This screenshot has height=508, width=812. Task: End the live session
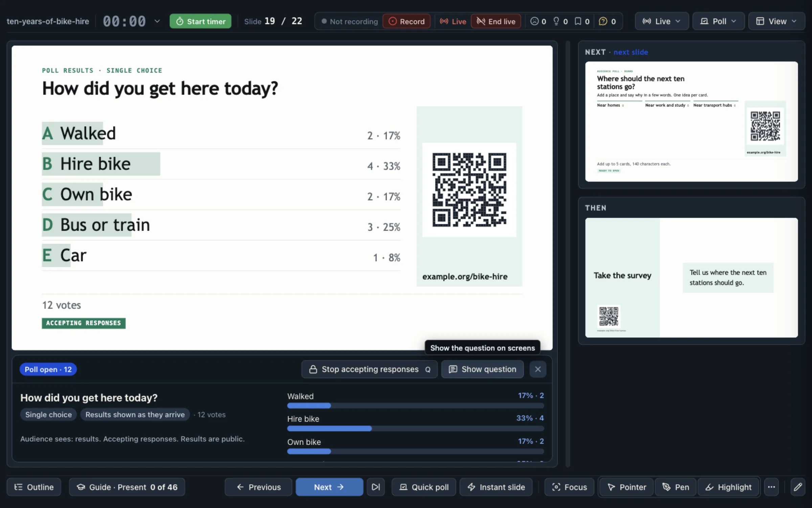[496, 21]
